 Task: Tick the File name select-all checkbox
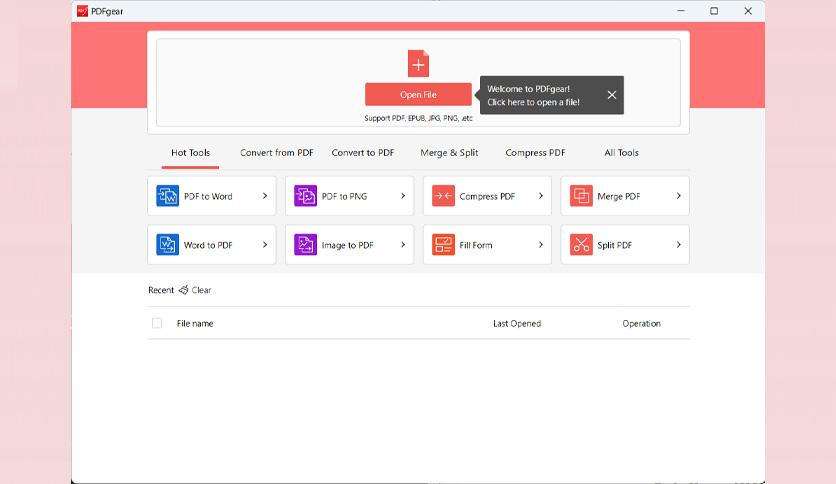tap(157, 323)
